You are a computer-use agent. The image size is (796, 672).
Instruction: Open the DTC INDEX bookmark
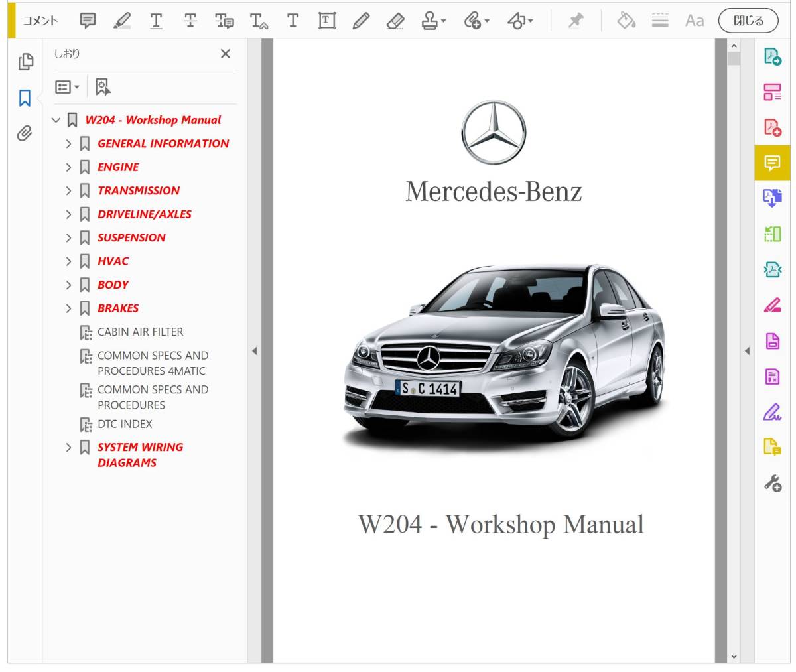pos(125,423)
